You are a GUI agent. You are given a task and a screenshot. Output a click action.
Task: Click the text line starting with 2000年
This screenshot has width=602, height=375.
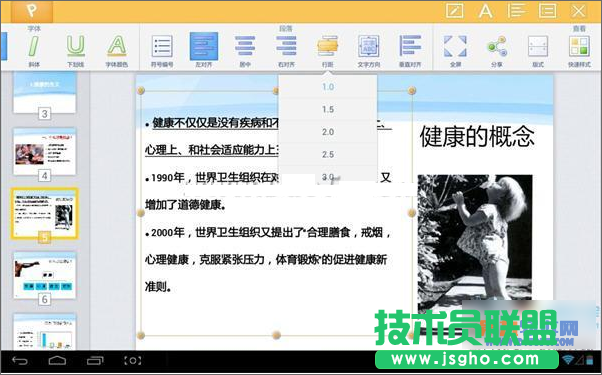point(268,232)
